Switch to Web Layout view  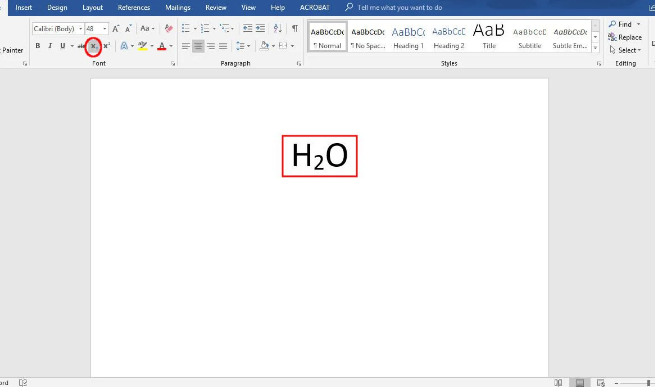click(601, 382)
